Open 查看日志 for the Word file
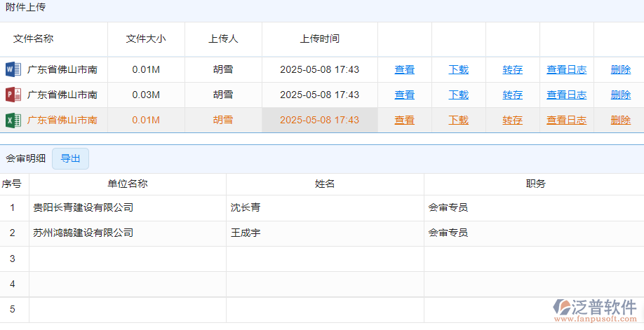The height and width of the screenshot is (330, 644). click(566, 69)
